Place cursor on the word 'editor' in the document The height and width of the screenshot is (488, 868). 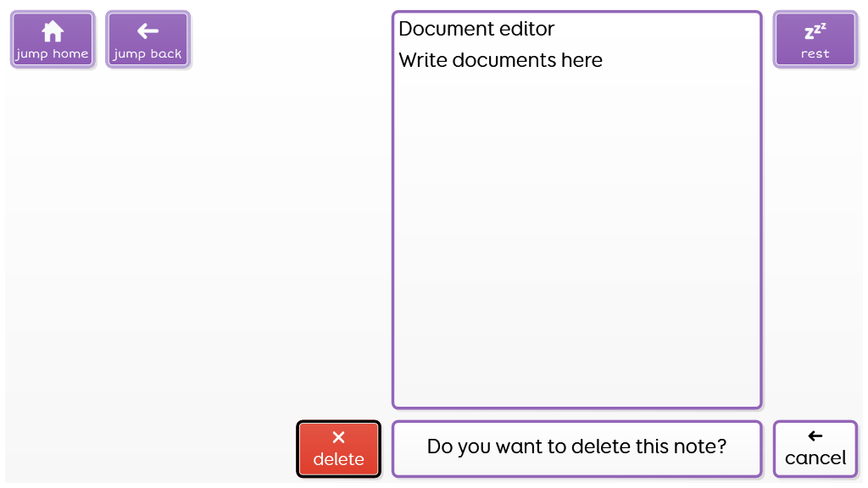[x=526, y=29]
